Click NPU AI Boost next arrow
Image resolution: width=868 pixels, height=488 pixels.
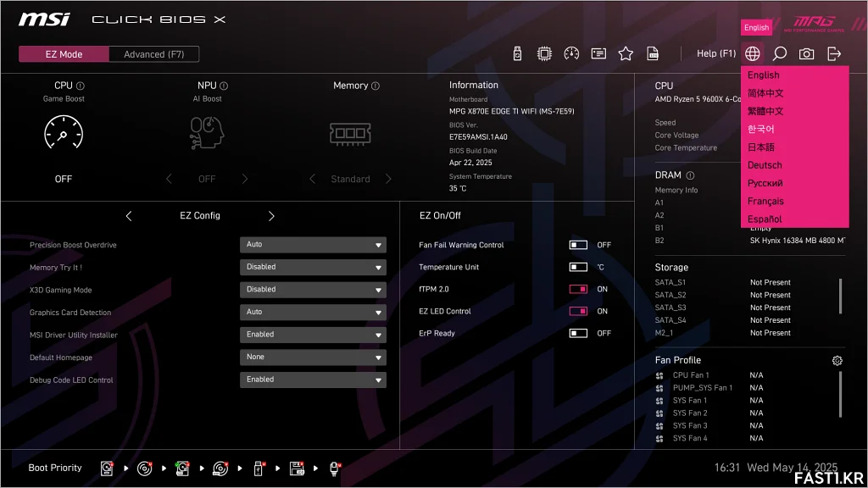coord(245,179)
